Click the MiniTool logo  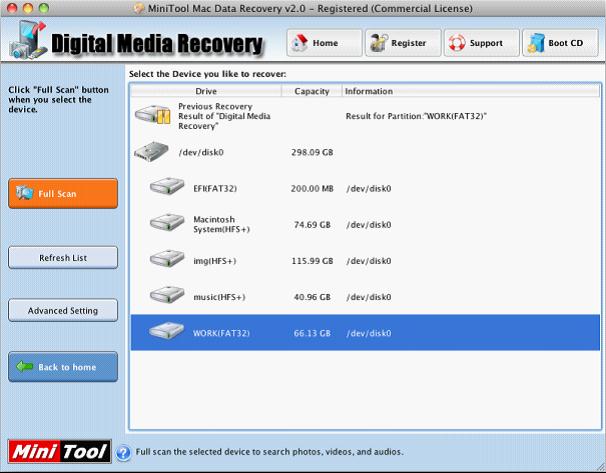tap(60, 451)
